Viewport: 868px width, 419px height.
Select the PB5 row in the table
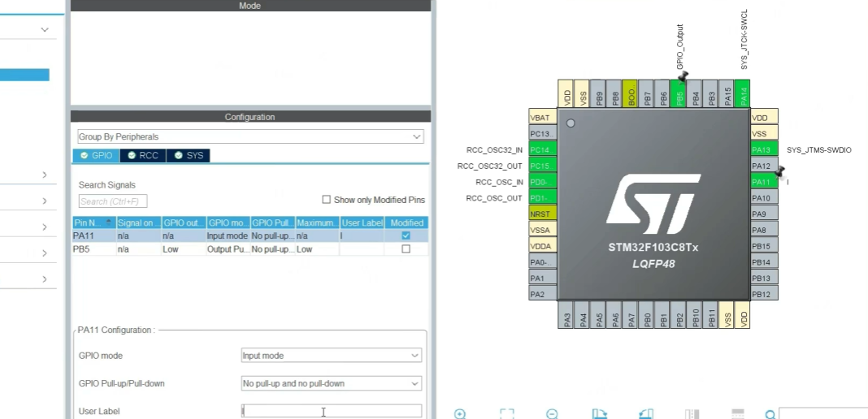tap(250, 249)
